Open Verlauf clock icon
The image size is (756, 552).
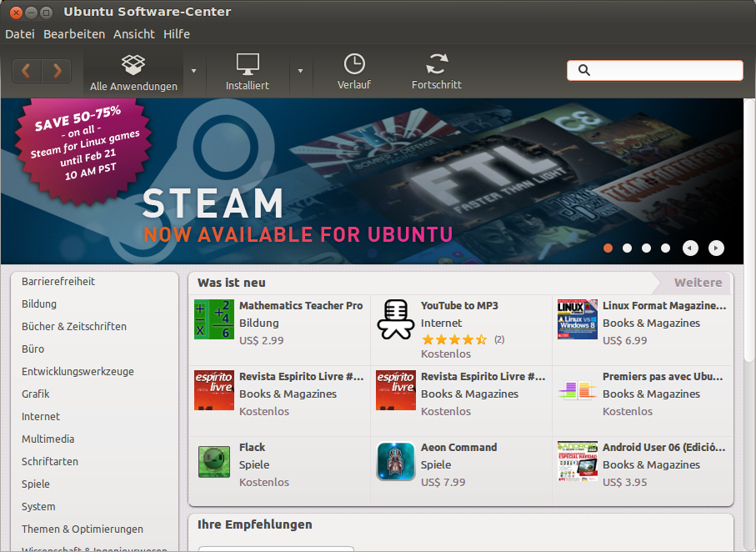coord(354,64)
